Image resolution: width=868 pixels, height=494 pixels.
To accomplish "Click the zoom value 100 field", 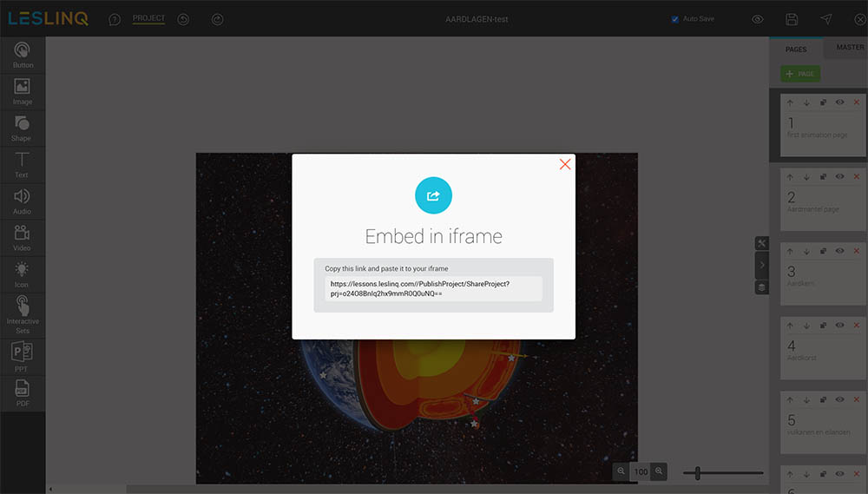I will pos(641,471).
